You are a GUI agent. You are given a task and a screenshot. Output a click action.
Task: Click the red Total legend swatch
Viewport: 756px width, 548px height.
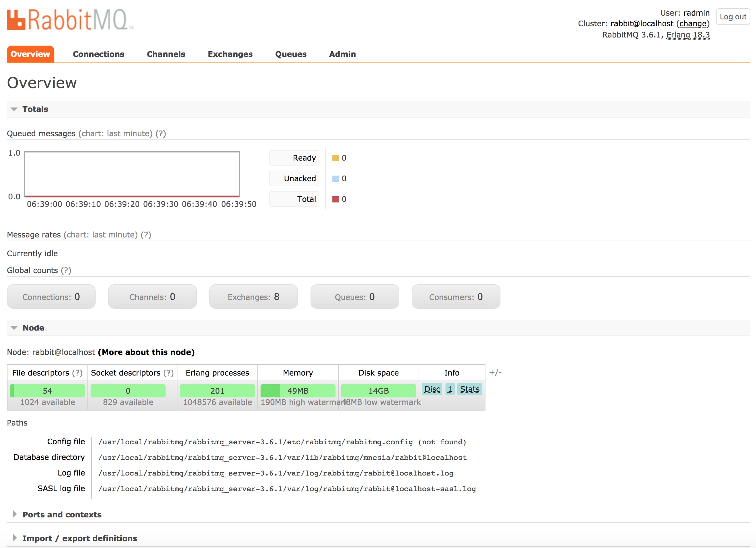335,199
